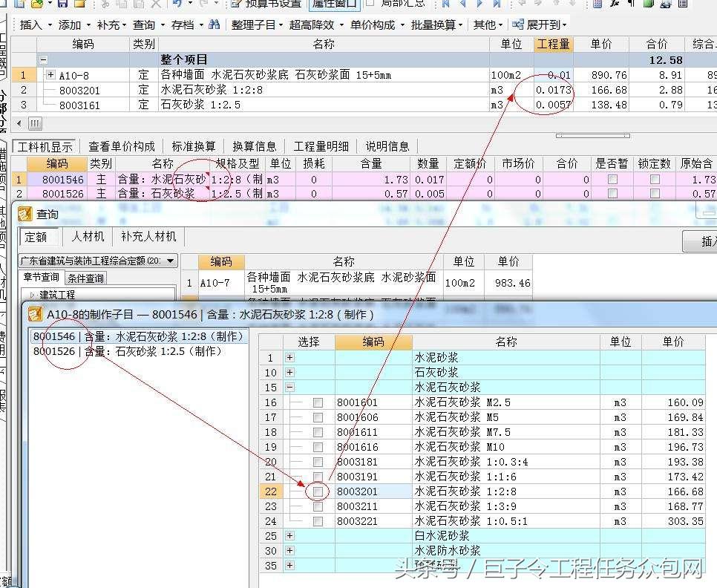Click the delete X icon in top toolbar
The image size is (717, 588).
[155, 4]
